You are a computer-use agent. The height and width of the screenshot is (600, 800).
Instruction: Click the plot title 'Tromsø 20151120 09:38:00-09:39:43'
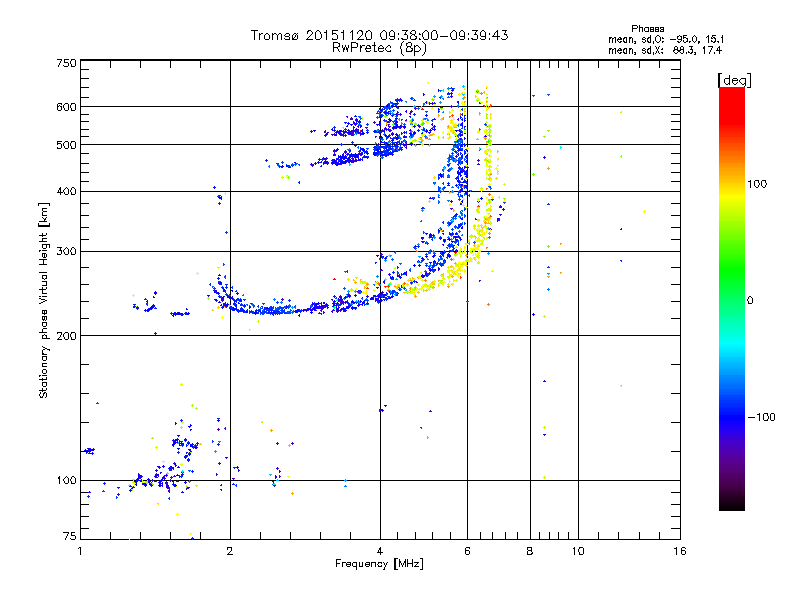point(379,35)
